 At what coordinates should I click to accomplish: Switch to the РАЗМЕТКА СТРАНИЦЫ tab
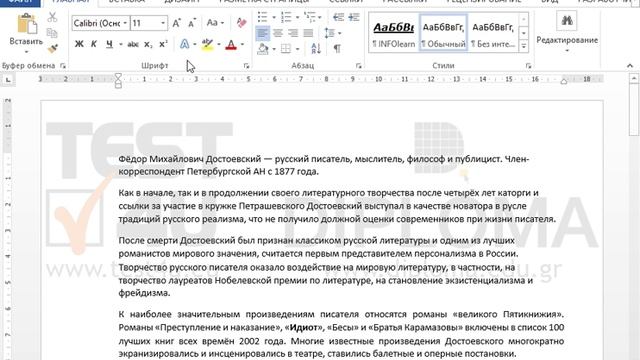click(264, 2)
